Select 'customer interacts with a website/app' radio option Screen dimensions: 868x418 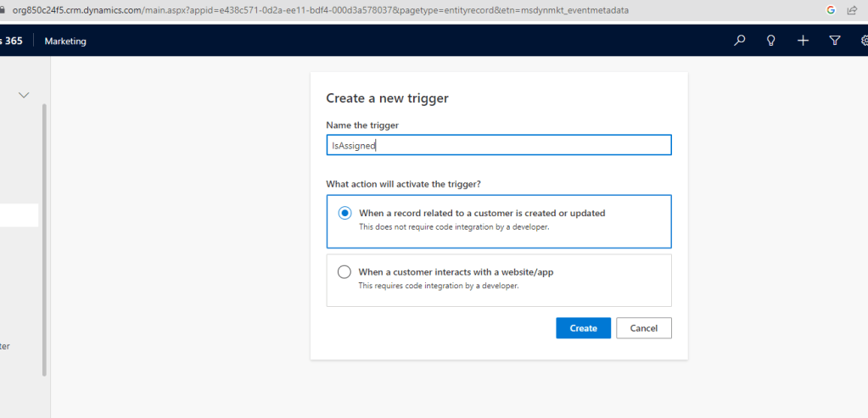(344, 272)
